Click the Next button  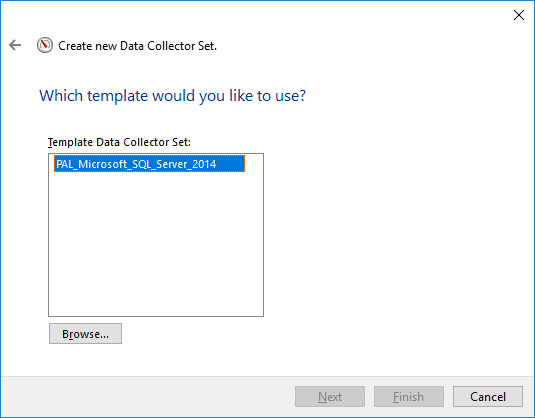coord(330,397)
